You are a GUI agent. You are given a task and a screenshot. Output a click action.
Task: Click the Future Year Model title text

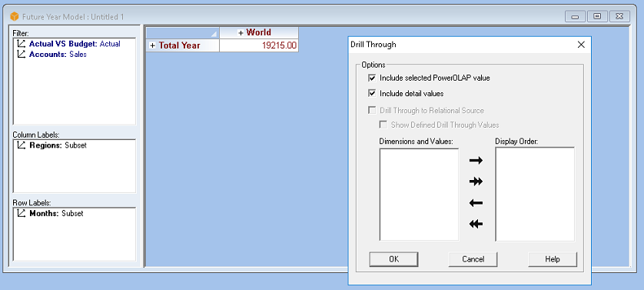pyautogui.click(x=73, y=17)
